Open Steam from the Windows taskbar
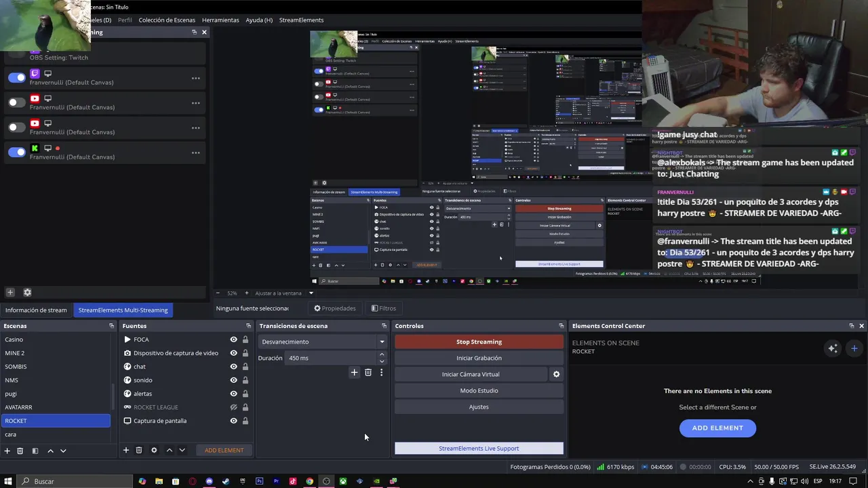This screenshot has height=488, width=868. [x=226, y=481]
